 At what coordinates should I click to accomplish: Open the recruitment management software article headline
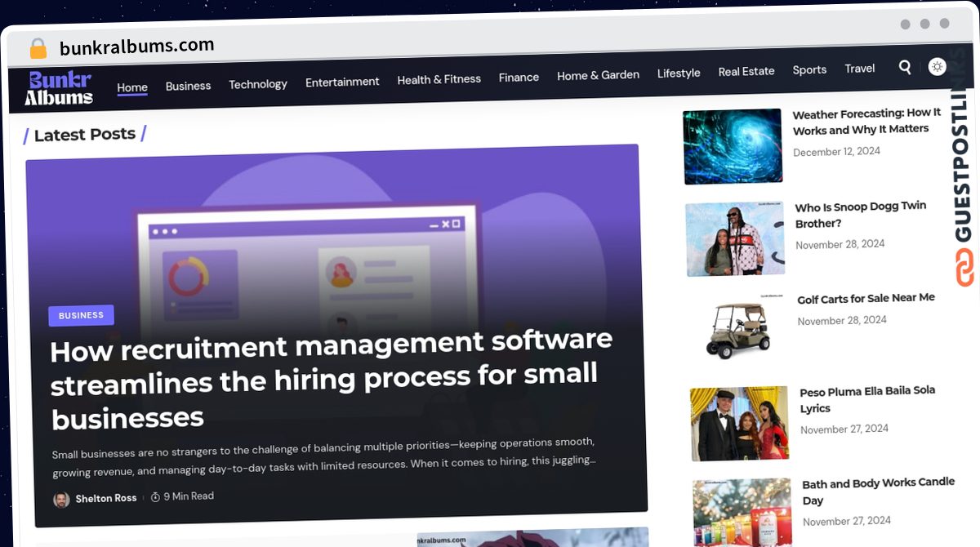pyautogui.click(x=331, y=379)
